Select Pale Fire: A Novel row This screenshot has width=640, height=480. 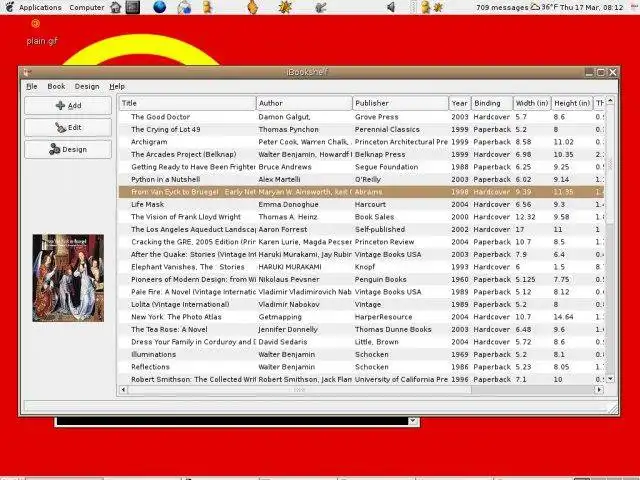point(361,292)
